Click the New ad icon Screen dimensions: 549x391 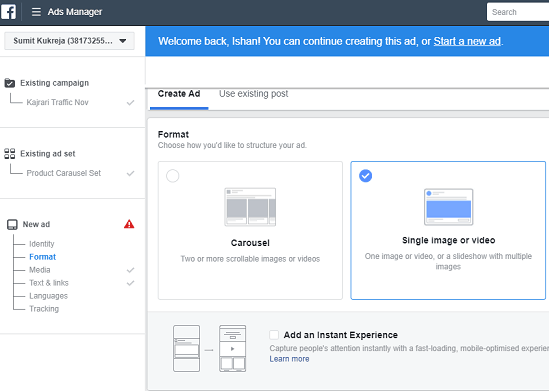pos(12,224)
